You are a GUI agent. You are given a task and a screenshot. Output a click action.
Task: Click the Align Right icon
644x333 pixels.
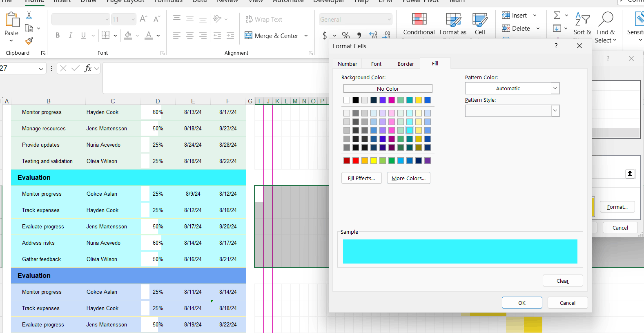[203, 36]
